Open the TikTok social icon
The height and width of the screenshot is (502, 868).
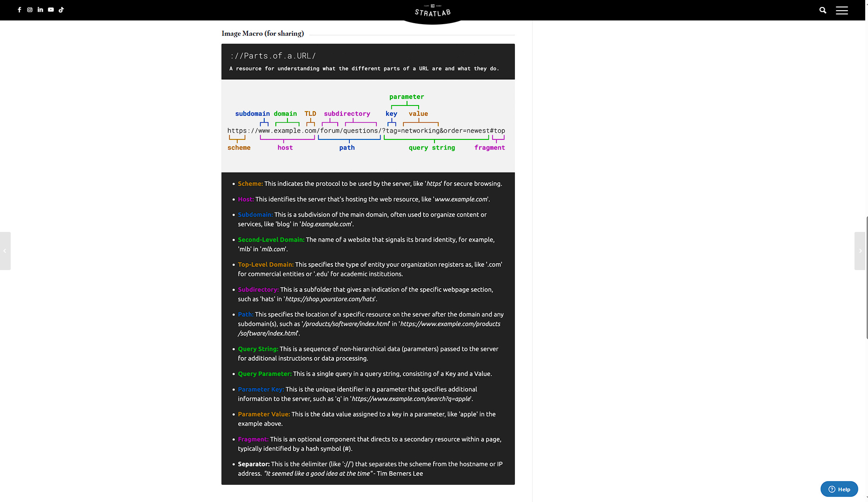pyautogui.click(x=61, y=10)
